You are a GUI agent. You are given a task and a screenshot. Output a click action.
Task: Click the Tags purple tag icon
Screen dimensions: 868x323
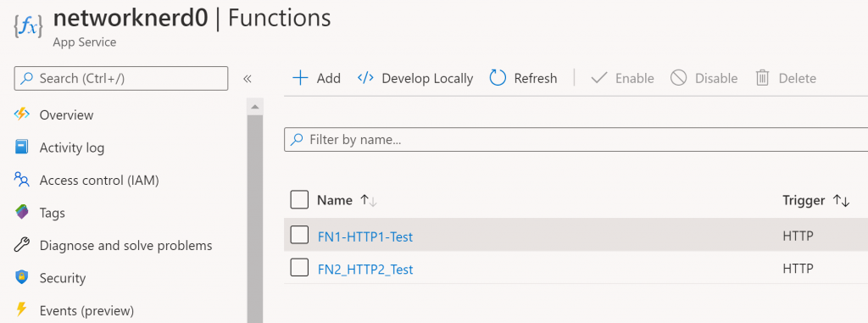(x=21, y=212)
